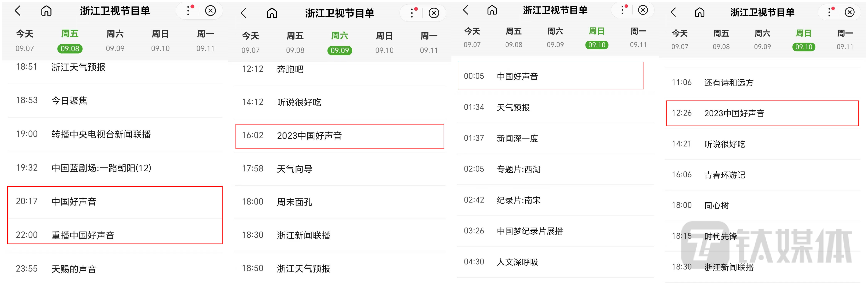868x285 pixels.
Task: Select 周五 09.08 tab in first panel
Action: click(x=70, y=41)
